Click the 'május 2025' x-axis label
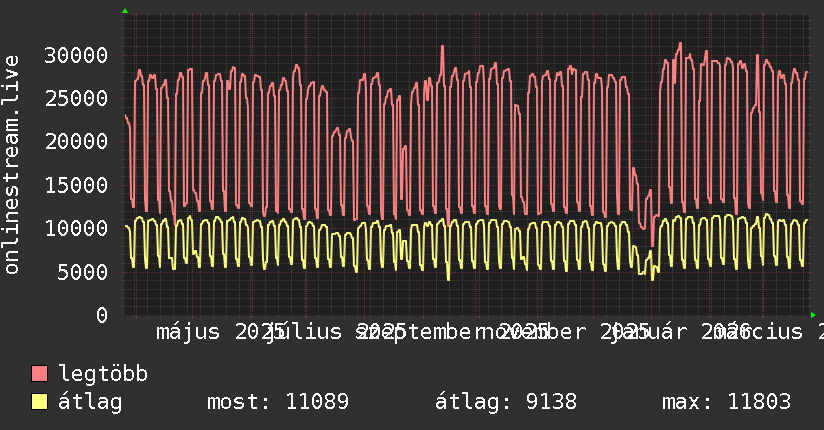Viewport: 824px width, 430px height. (221, 332)
